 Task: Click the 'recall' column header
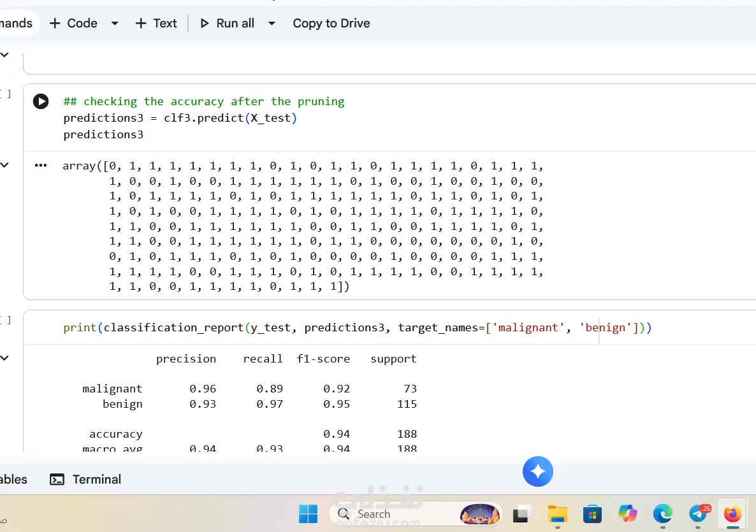point(263,359)
